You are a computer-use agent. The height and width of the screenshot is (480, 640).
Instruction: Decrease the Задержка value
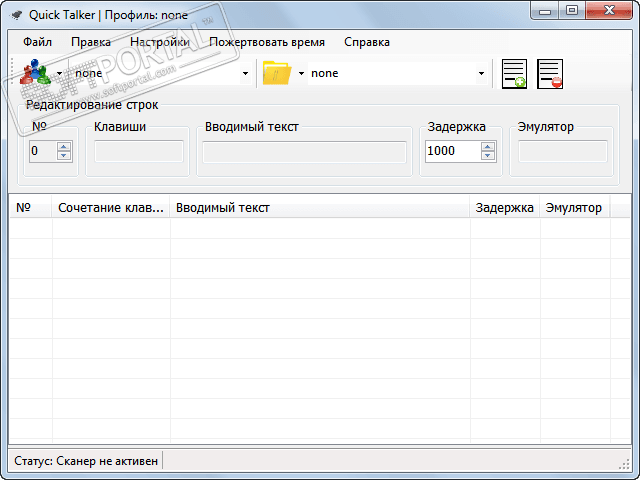coord(488,156)
